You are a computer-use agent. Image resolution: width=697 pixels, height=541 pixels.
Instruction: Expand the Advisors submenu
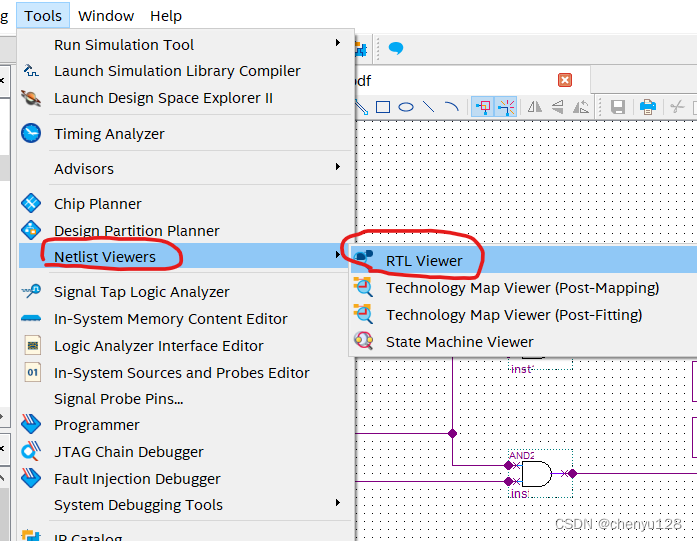tap(186, 168)
